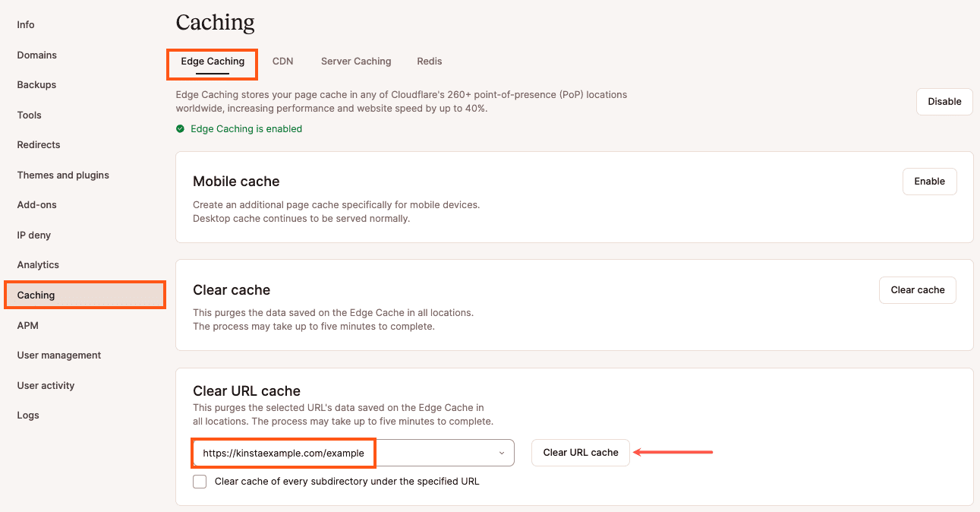980x512 pixels.
Task: Open Info in the sidebar
Action: pos(26,25)
